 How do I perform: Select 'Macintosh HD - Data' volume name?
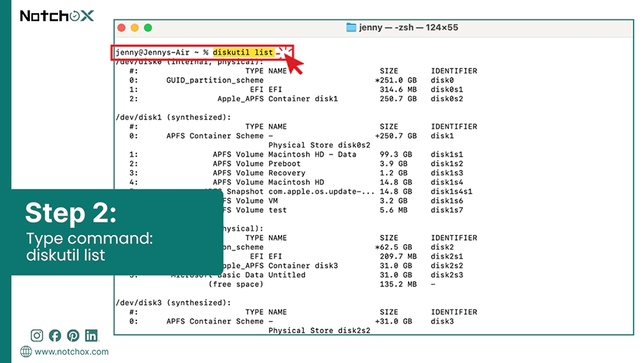pos(312,155)
